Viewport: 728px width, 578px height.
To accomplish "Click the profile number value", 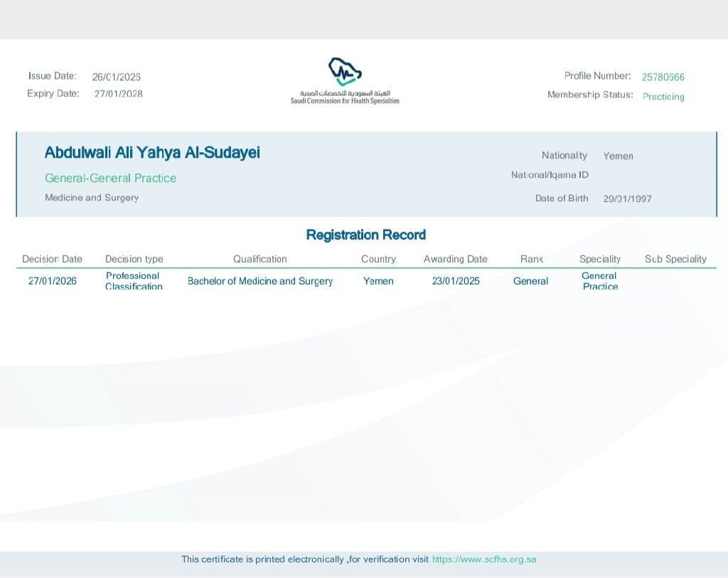I will coord(663,77).
